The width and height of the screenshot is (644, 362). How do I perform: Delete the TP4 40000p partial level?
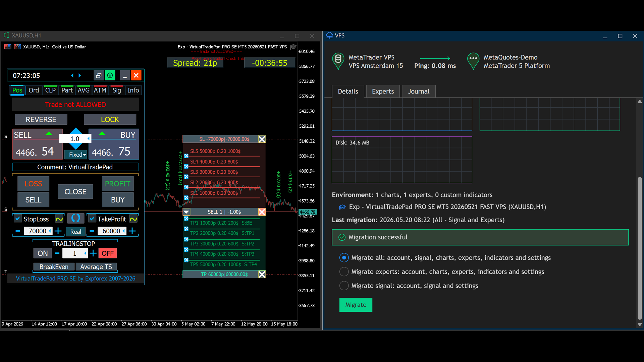(x=186, y=249)
